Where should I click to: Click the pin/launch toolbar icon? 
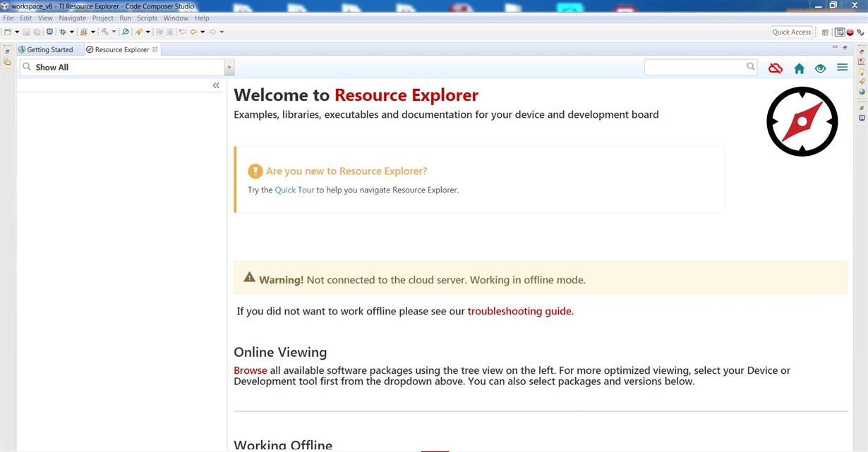pos(139,32)
